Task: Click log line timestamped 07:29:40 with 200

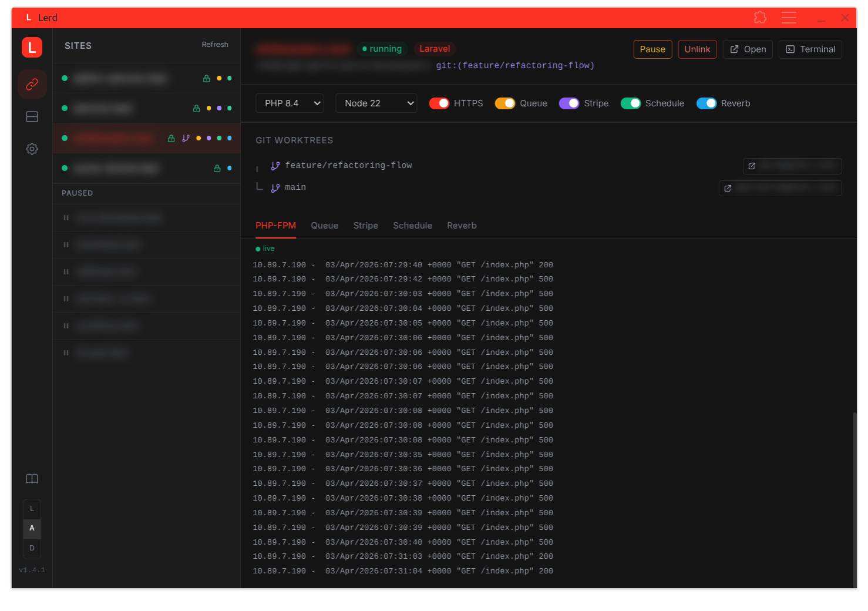Action: (x=403, y=265)
